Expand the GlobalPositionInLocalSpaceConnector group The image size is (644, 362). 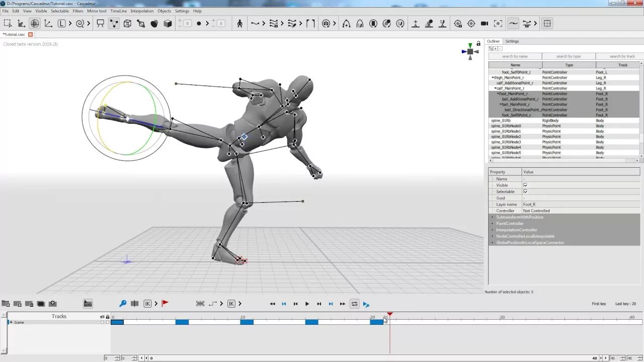[493, 243]
